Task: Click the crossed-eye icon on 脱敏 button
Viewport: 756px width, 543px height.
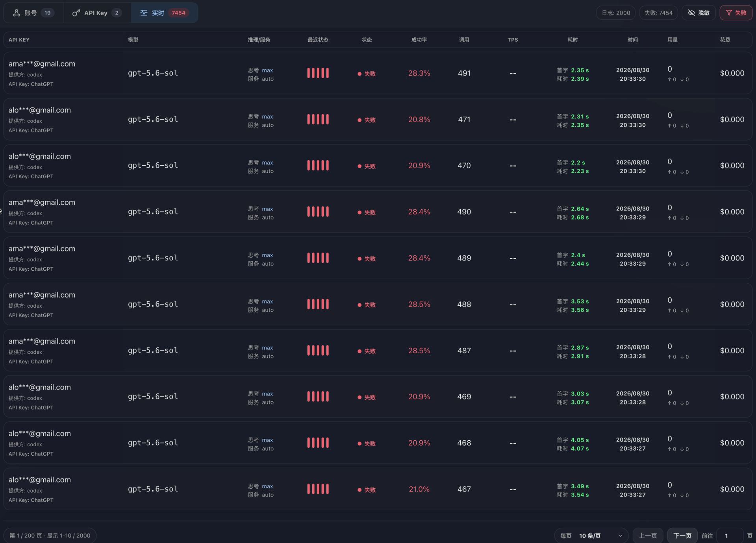Action: tap(691, 13)
